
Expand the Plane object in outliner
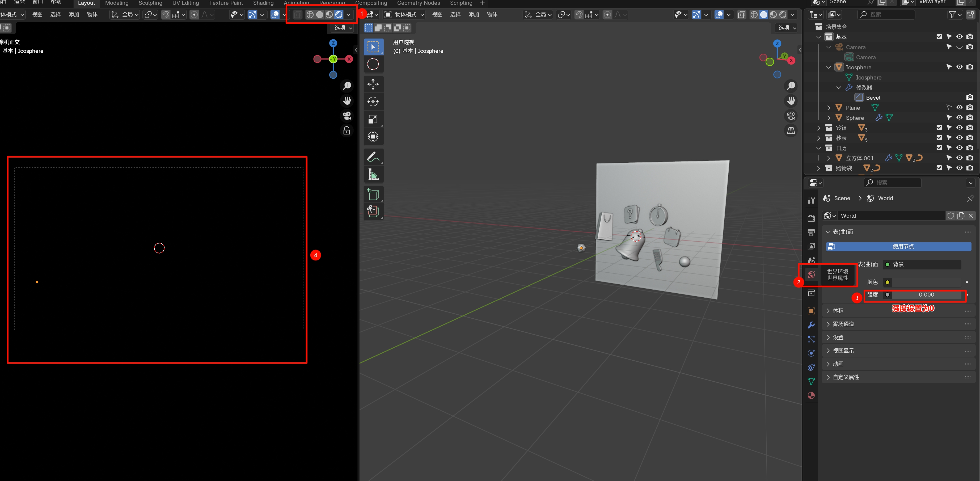[x=829, y=108]
